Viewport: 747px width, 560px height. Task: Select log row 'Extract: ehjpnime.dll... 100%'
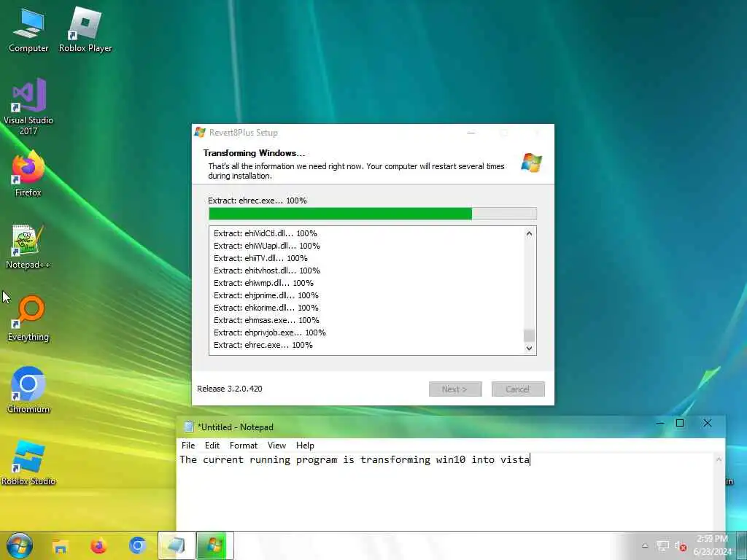266,295
